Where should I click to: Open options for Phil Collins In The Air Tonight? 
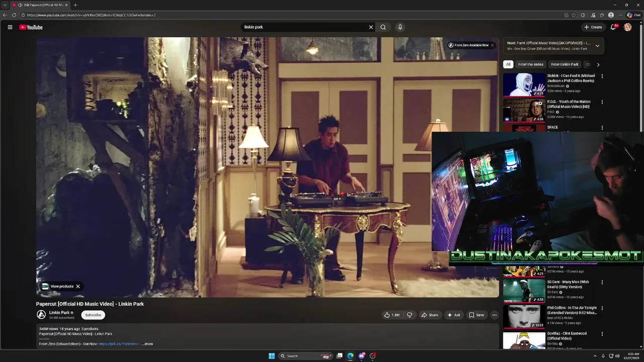pos(602,308)
